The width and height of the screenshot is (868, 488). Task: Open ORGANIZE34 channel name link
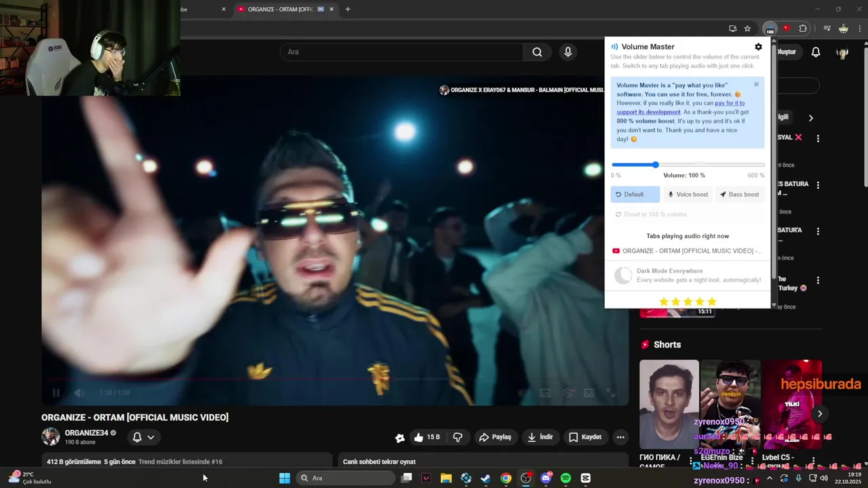click(x=86, y=433)
